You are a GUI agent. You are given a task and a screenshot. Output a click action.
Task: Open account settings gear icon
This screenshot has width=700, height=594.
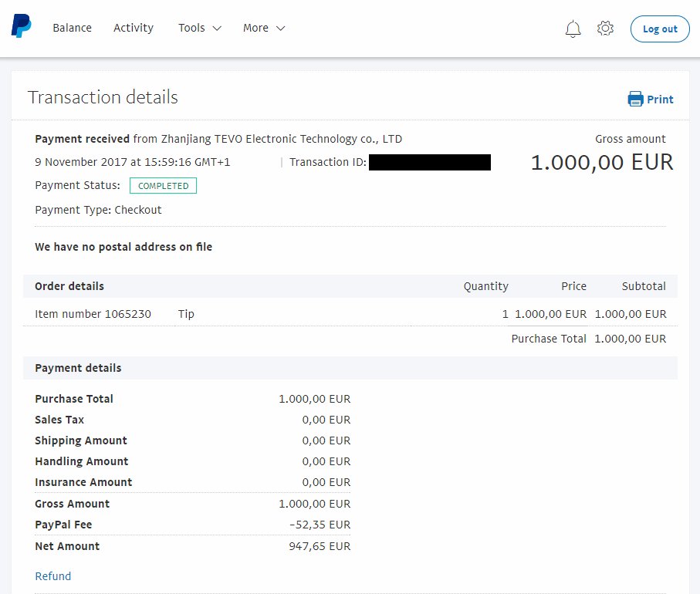605,28
